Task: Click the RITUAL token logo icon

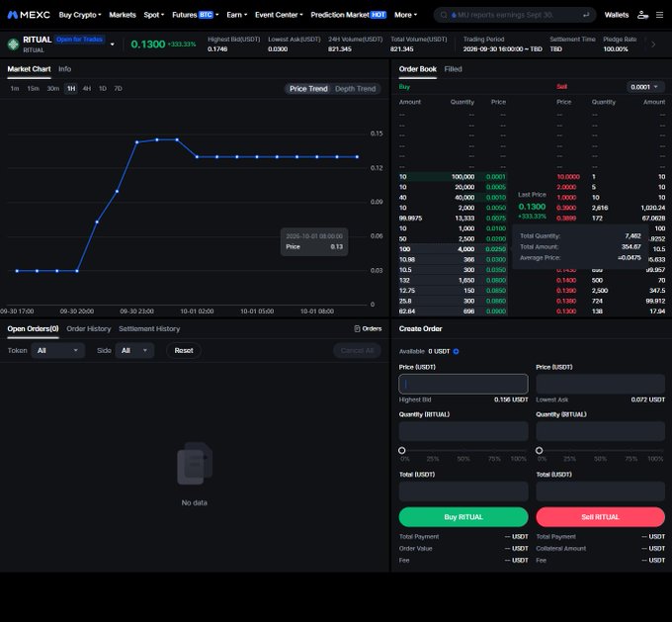Action: click(x=13, y=44)
